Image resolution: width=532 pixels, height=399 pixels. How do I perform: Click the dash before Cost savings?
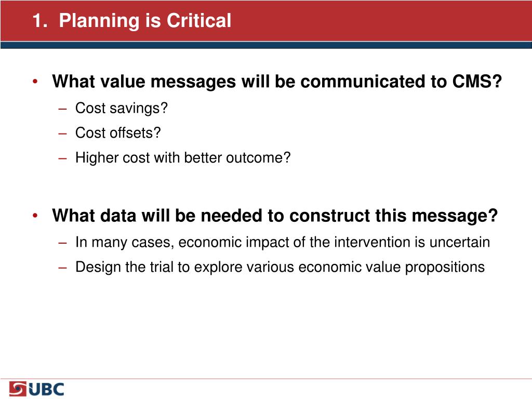coord(62,109)
